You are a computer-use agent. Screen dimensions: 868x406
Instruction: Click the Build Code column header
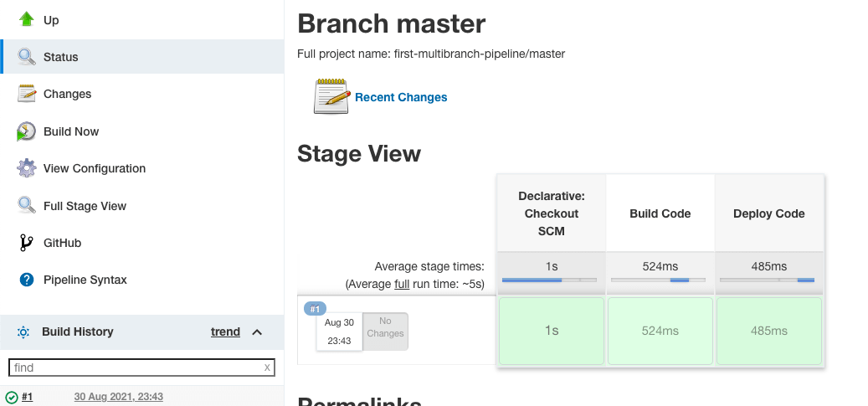click(660, 213)
